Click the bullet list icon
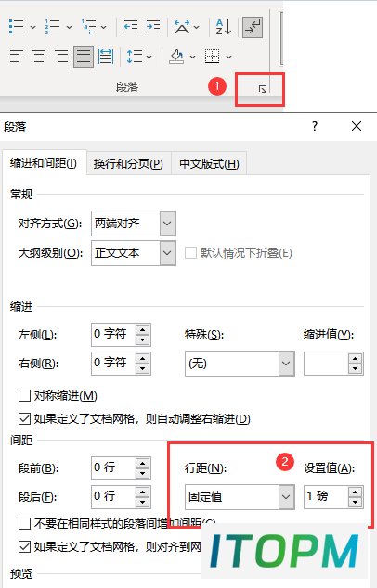Screen dimensions: 377x588 16,27
